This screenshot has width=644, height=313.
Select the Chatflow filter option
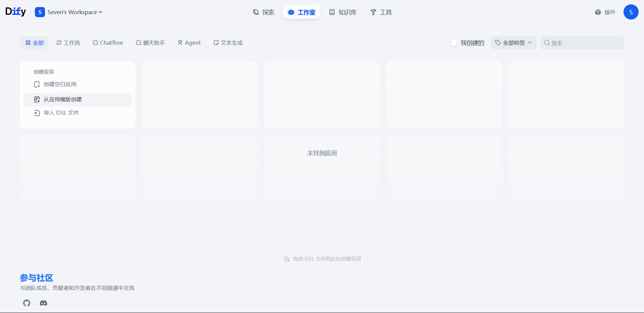[x=108, y=43]
